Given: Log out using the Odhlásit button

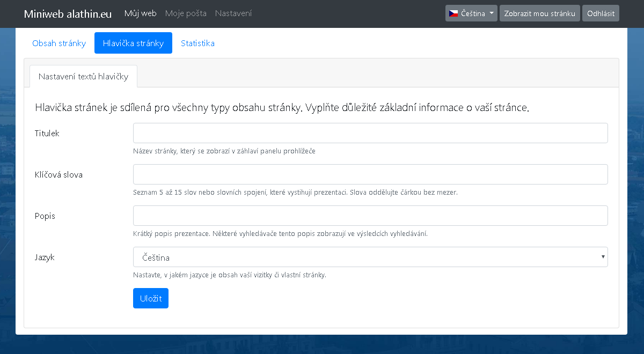Looking at the screenshot, I should coord(601,13).
